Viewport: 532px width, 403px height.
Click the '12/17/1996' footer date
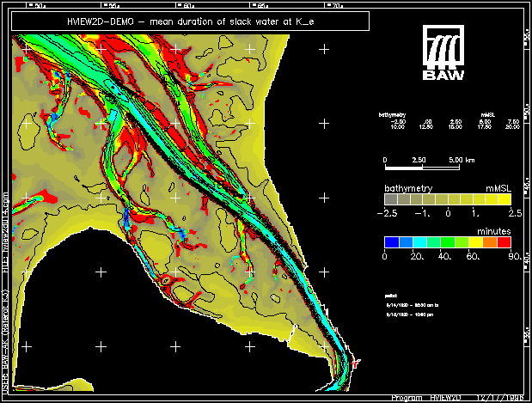pyautogui.click(x=500, y=398)
